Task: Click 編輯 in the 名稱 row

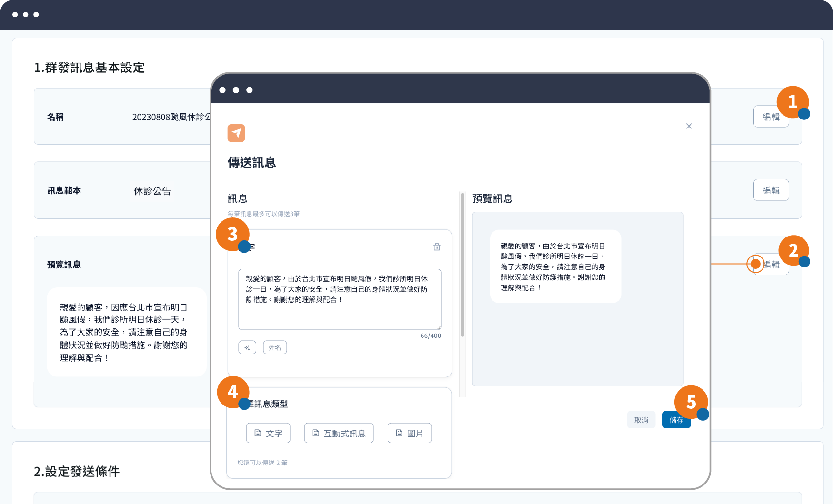Action: coord(770,117)
